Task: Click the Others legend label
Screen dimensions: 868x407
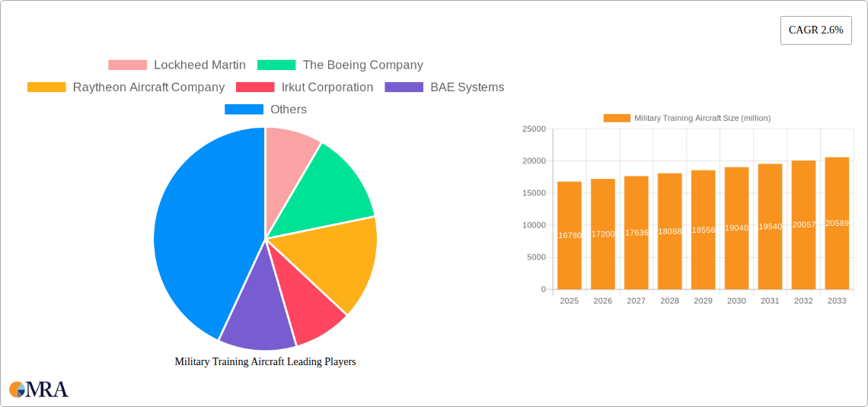Action: coord(289,110)
